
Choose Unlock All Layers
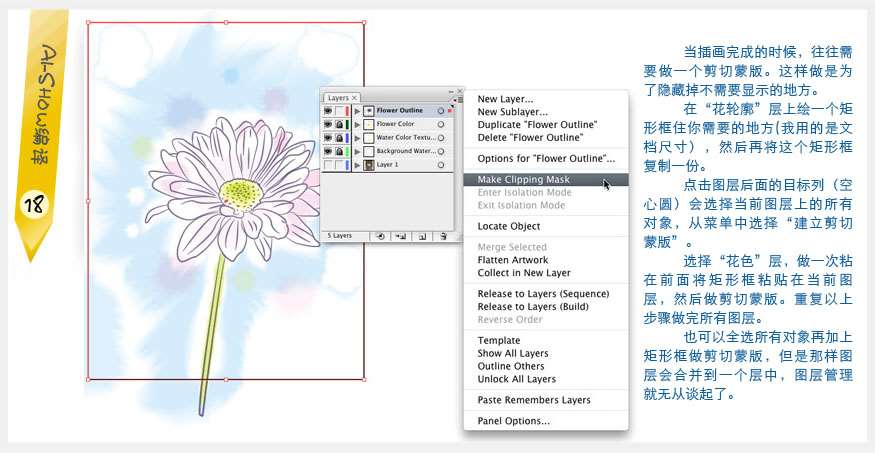(x=517, y=379)
